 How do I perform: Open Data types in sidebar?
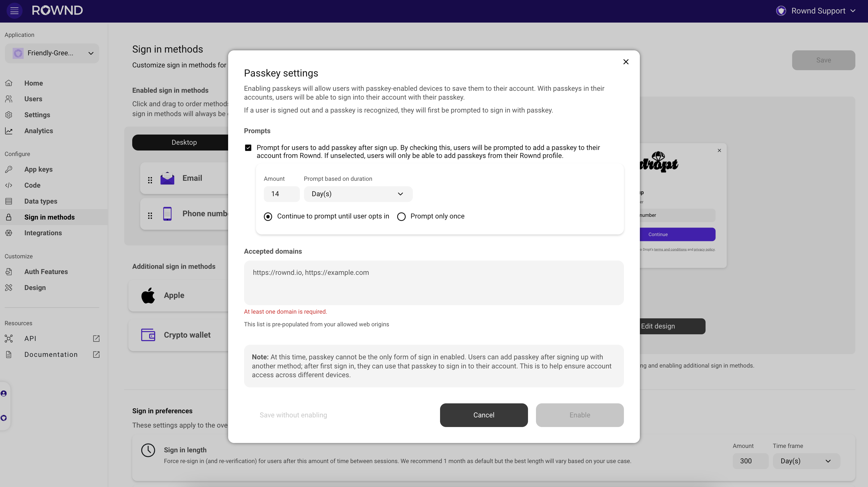[x=40, y=201]
